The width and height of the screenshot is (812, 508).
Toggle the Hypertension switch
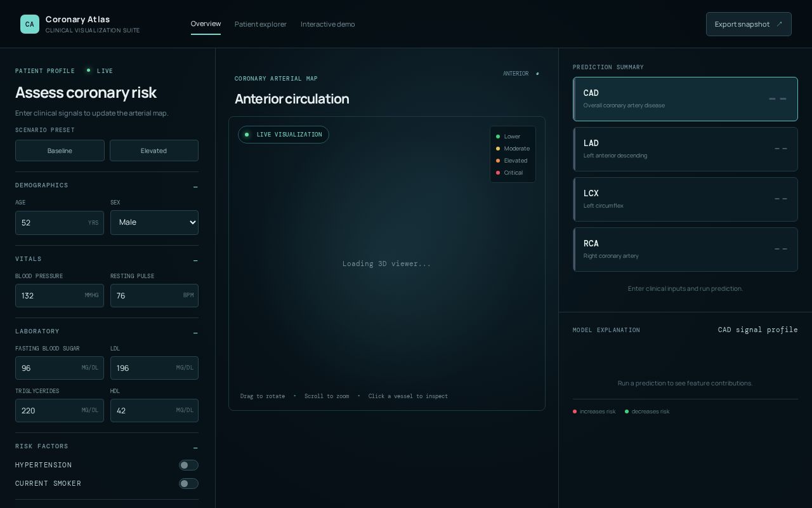coord(188,465)
